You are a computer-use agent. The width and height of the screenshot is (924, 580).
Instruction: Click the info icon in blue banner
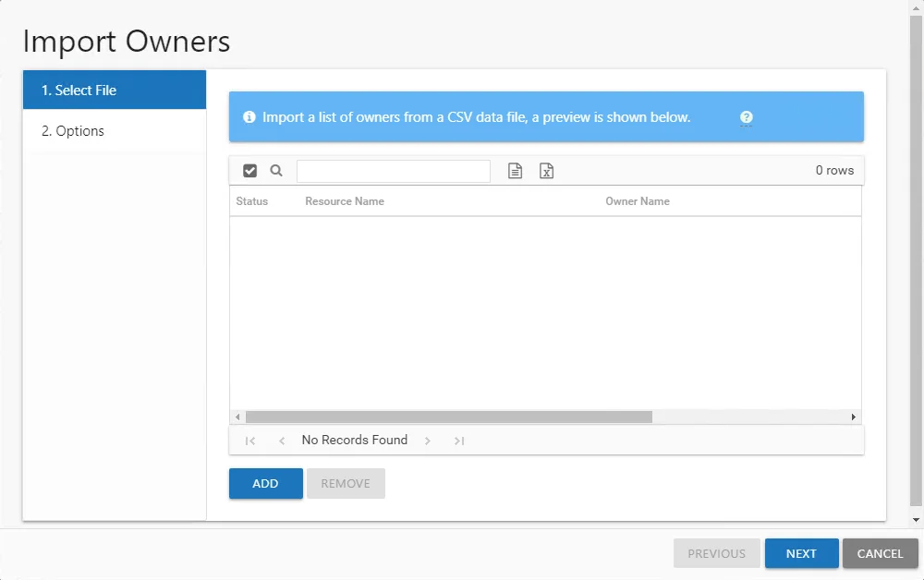[x=249, y=117]
